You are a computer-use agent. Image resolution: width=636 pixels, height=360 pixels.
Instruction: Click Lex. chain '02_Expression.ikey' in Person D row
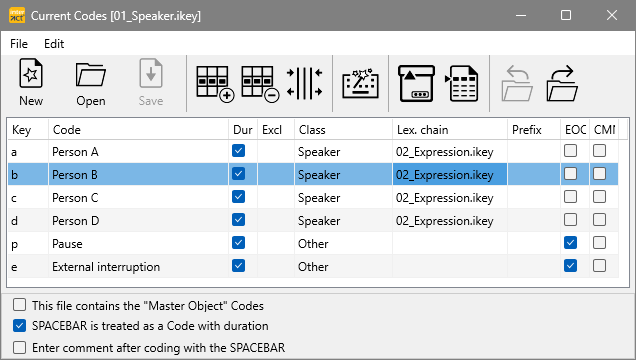pyautogui.click(x=450, y=221)
